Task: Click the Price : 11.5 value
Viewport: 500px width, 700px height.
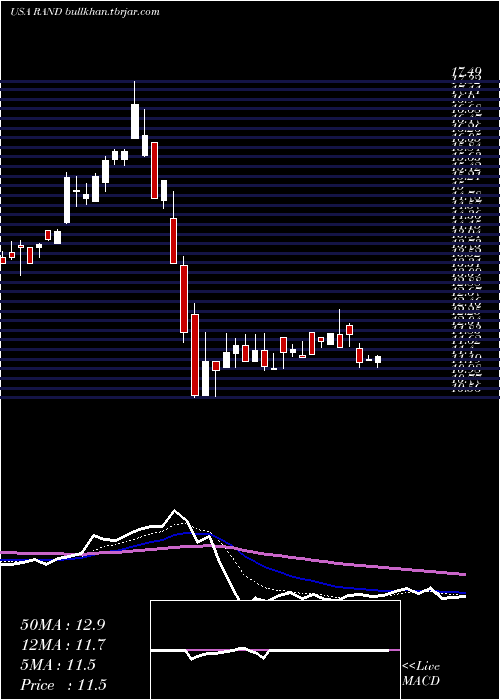Action: pyautogui.click(x=63, y=685)
